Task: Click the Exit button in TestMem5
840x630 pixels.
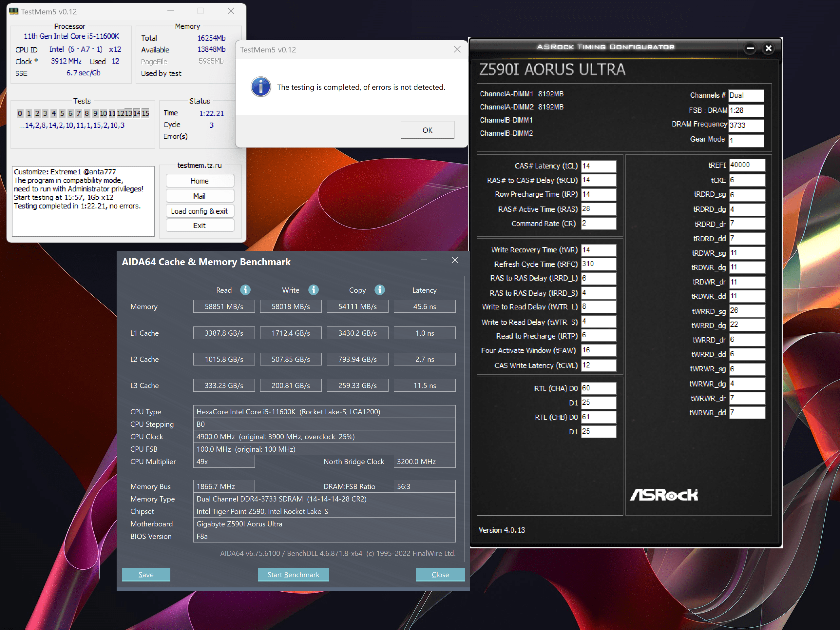Action: coord(200,226)
